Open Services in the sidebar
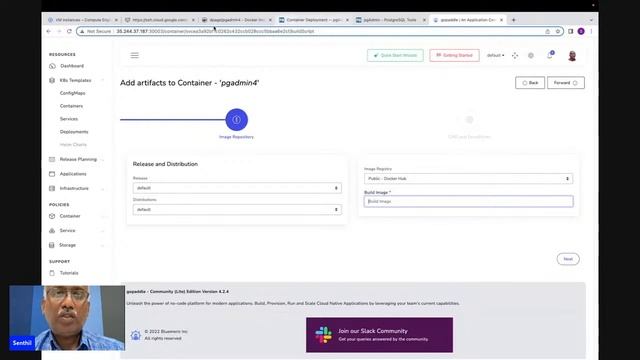Image resolution: width=640 pixels, height=360 pixels. [x=69, y=119]
